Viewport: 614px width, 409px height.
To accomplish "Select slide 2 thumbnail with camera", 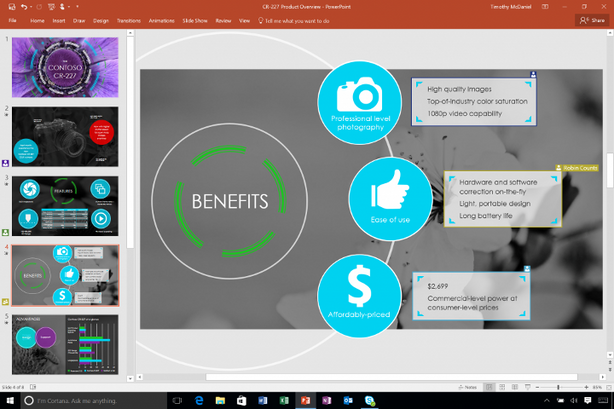I will [x=64, y=137].
